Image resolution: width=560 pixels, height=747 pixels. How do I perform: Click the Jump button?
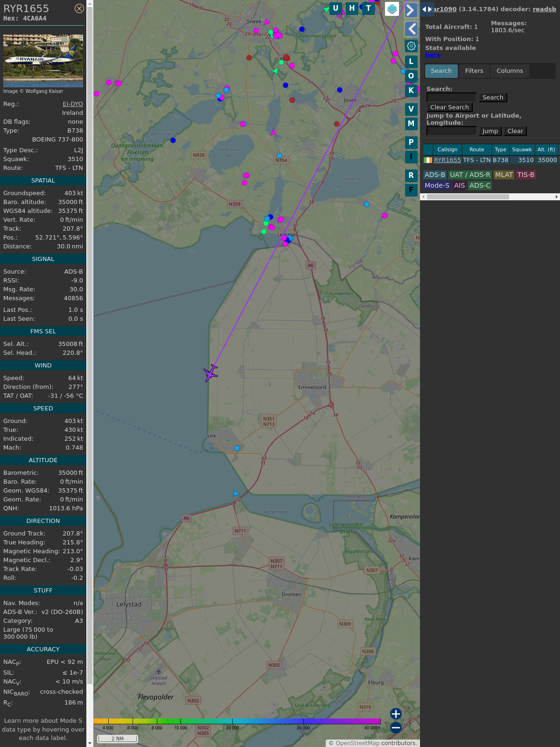[490, 131]
